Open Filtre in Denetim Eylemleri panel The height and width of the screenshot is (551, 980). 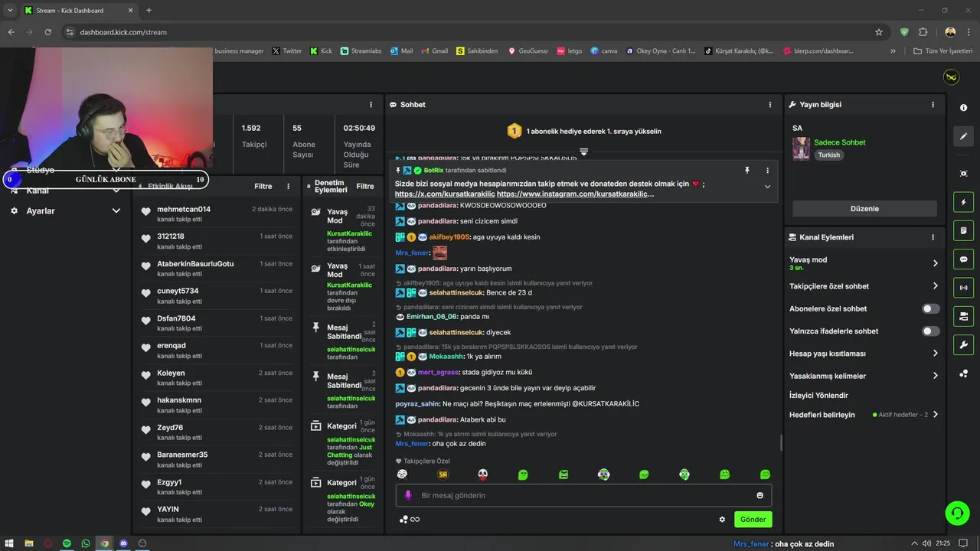pyautogui.click(x=365, y=186)
